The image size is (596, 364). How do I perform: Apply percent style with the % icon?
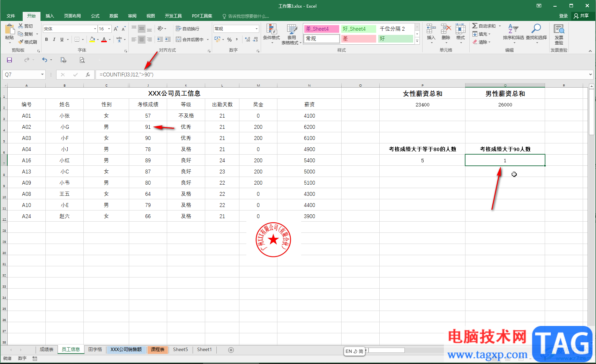(229, 39)
